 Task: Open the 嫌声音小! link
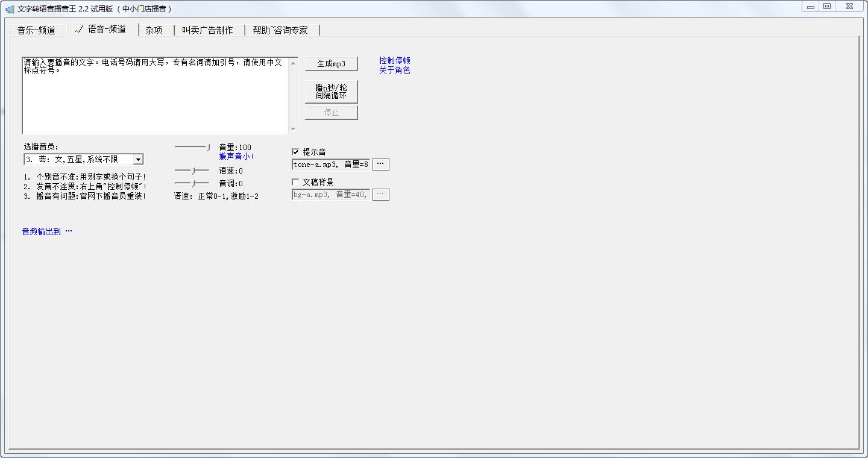236,156
